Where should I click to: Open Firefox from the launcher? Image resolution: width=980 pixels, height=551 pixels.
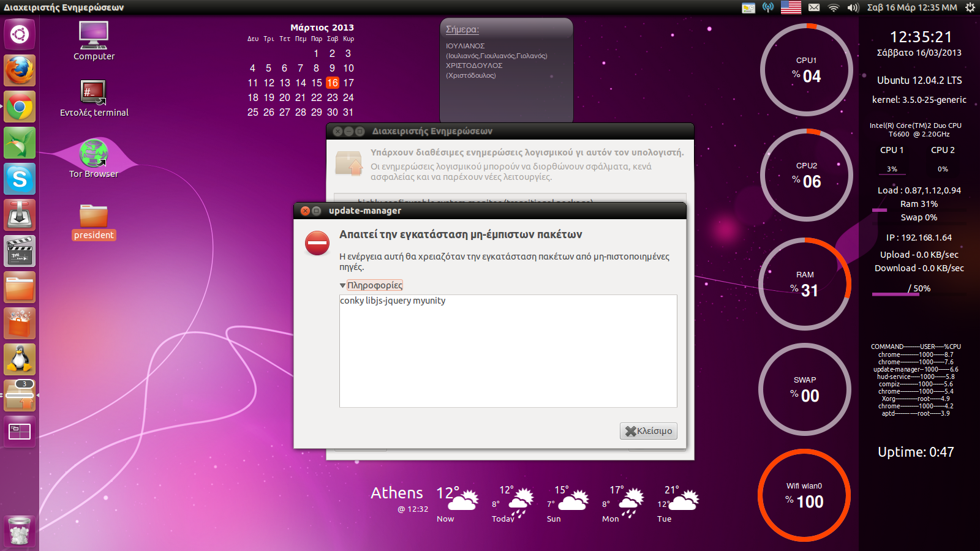pos(20,70)
